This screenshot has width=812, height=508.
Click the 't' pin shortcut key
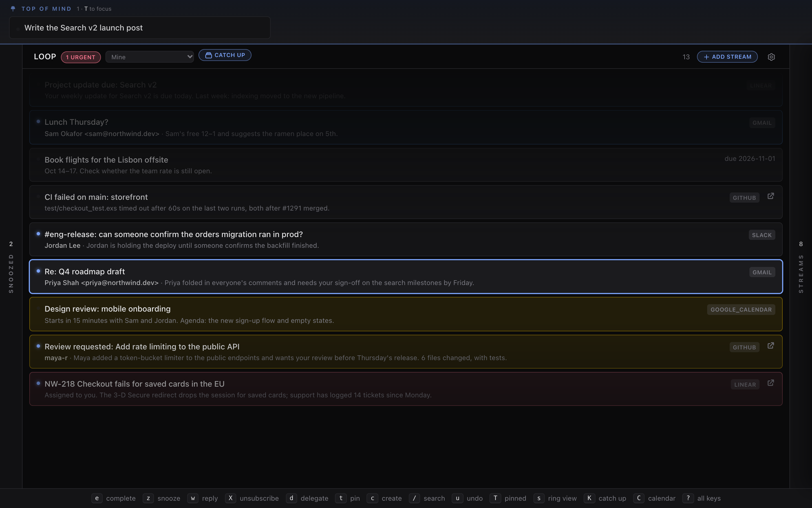pos(341,498)
